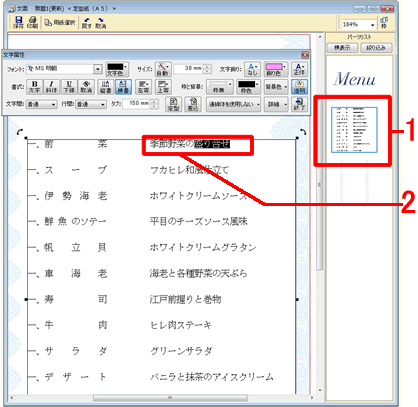Open the MS 明朝 font dropdown arrow
The height and width of the screenshot is (407, 418).
tap(98, 69)
